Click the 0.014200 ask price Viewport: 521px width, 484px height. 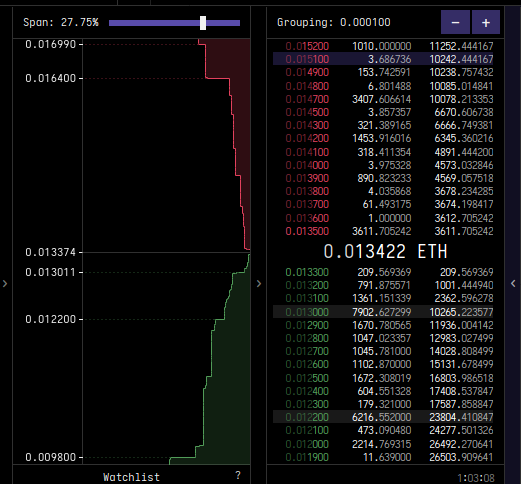[307, 138]
